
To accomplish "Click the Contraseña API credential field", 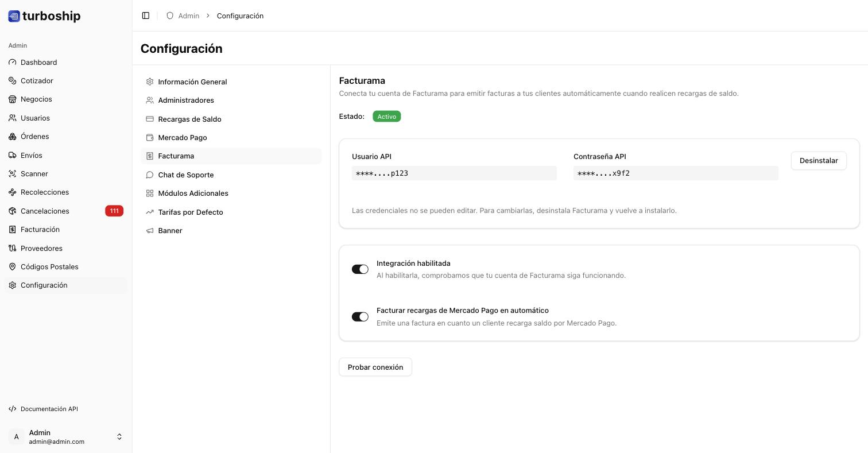I will point(676,173).
